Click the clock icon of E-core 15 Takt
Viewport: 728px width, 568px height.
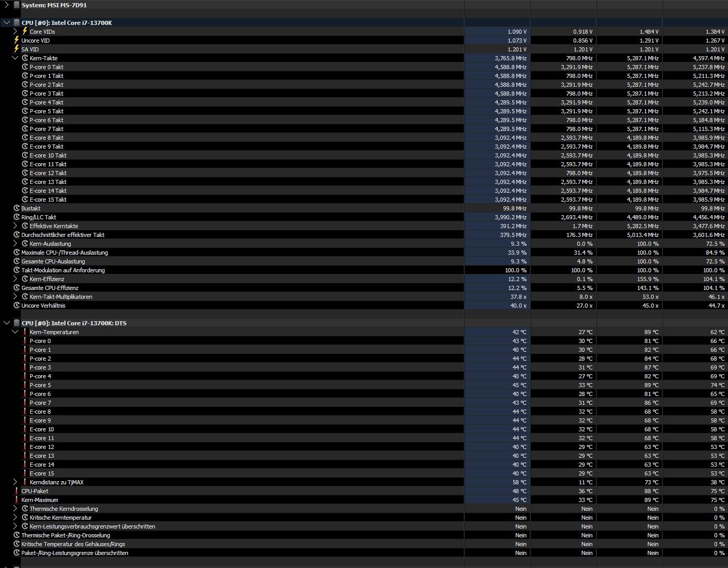point(24,200)
